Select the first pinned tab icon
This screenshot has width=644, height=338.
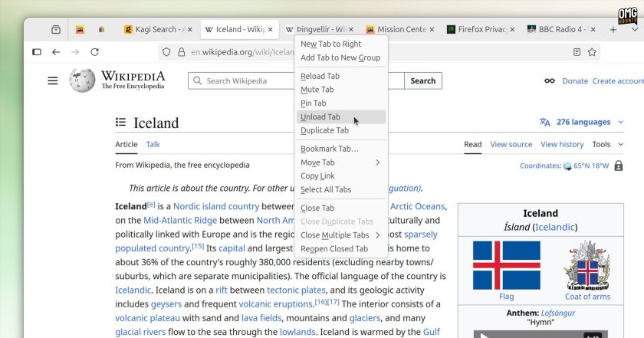80,30
